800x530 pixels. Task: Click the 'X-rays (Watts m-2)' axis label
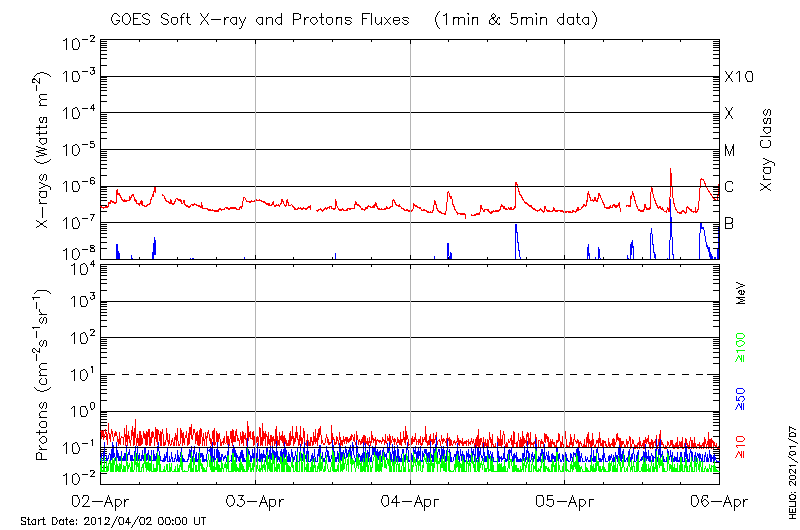[x=43, y=150]
